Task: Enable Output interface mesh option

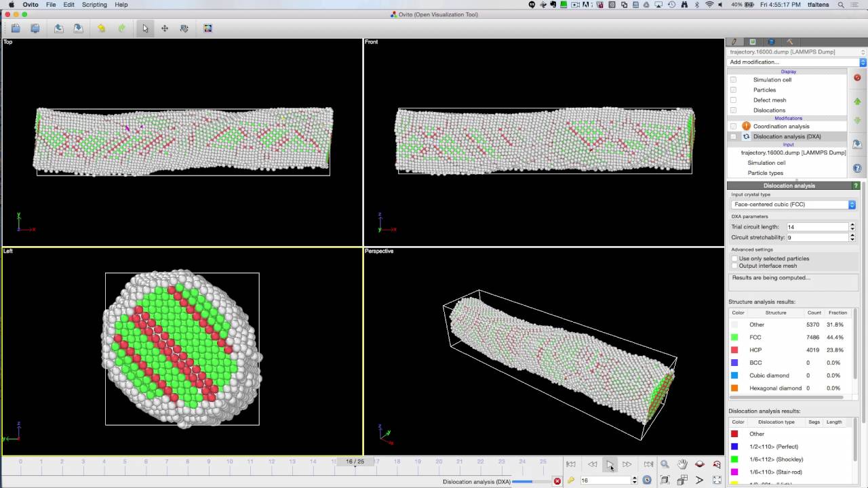Action: (734, 266)
